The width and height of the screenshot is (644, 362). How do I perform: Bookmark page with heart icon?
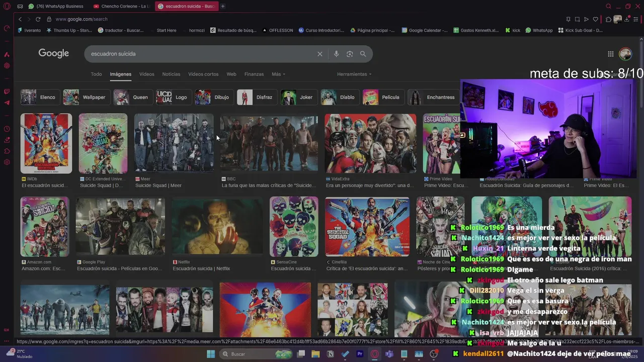(x=596, y=19)
